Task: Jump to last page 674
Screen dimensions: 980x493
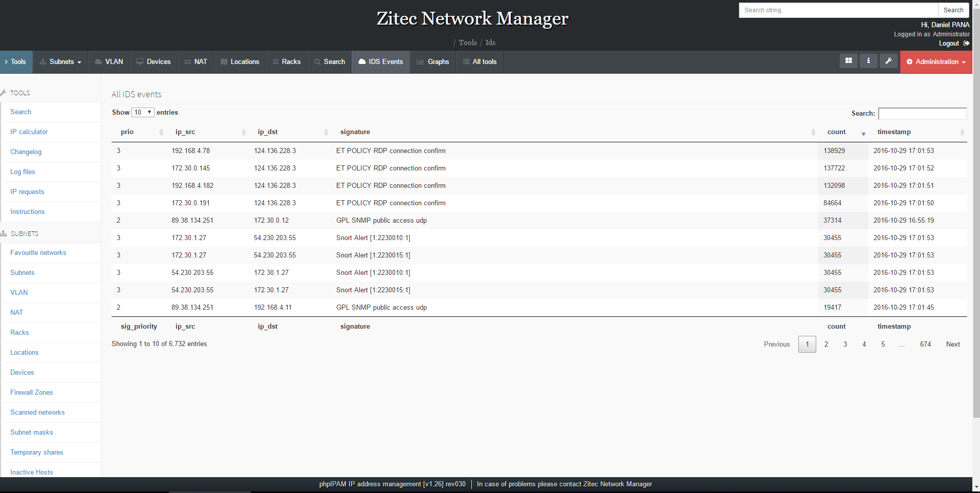Action: coord(925,344)
